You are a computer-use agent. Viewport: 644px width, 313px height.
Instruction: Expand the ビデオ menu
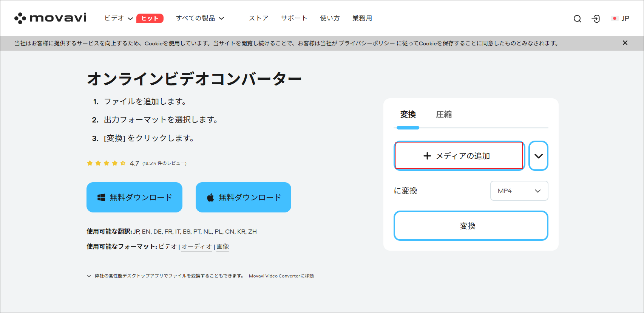pyautogui.click(x=119, y=18)
